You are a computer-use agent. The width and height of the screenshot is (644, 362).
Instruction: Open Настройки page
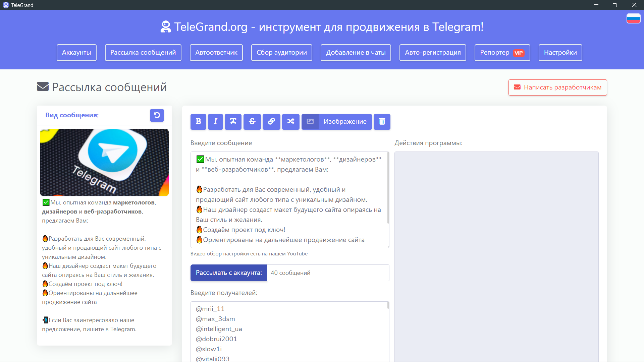point(560,53)
